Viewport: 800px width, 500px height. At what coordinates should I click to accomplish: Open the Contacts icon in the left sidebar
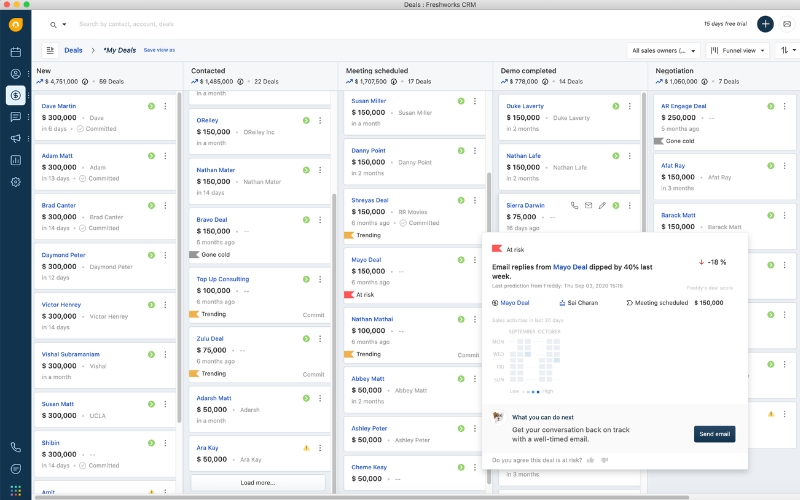tap(15, 73)
